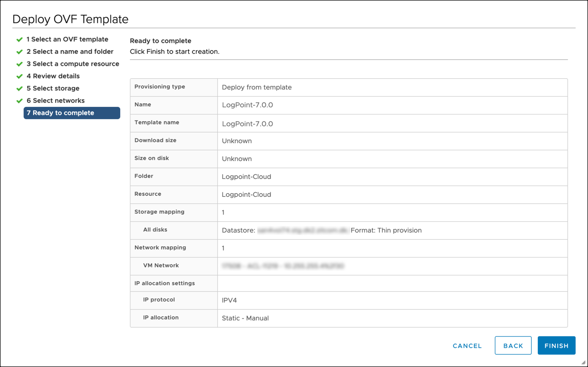Select the highlighted Ready to complete step
588x367 pixels.
point(72,113)
